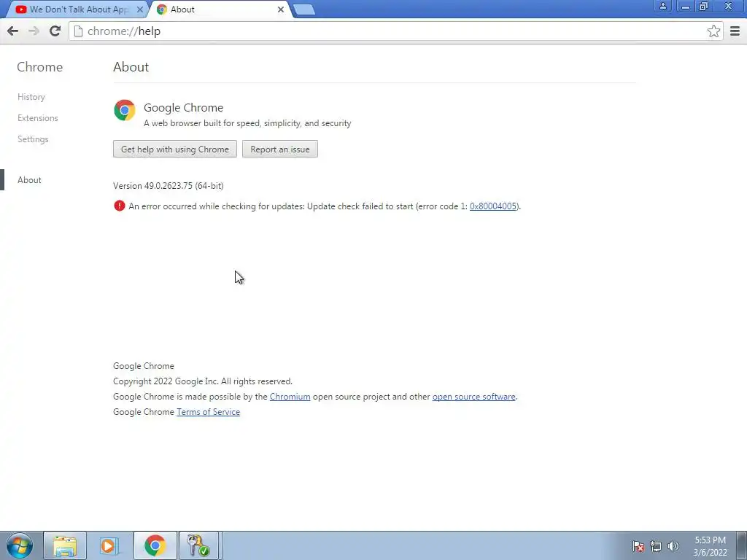This screenshot has height=560, width=747.
Task: Close the YouTube tab
Action: tap(140, 9)
